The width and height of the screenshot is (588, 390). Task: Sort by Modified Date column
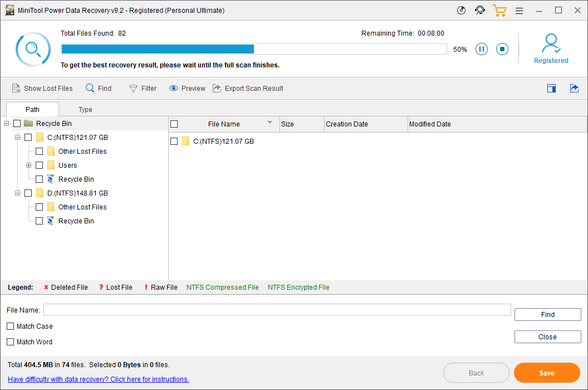(497, 124)
